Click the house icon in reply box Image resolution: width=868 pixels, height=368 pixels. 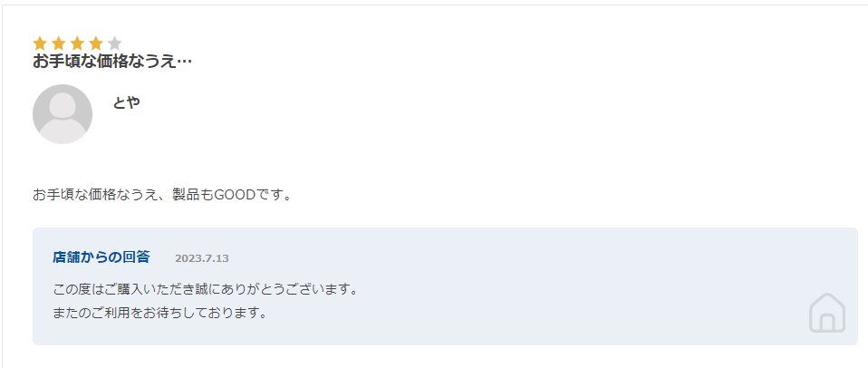(x=826, y=314)
